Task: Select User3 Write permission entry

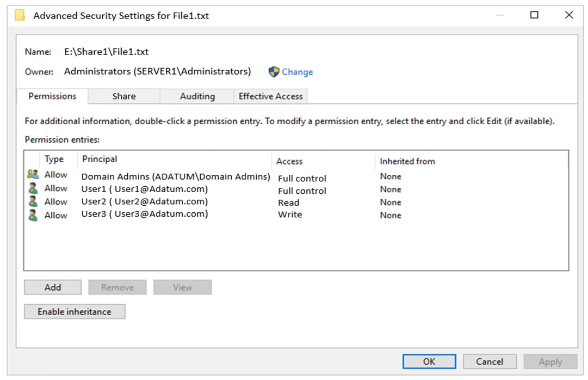Action: coord(145,214)
